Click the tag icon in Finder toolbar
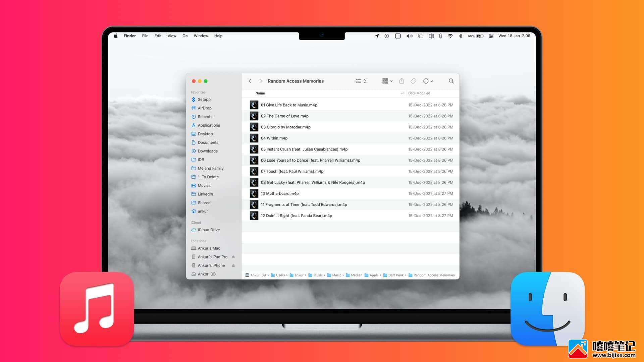Viewport: 644px width, 362px height. pyautogui.click(x=414, y=81)
